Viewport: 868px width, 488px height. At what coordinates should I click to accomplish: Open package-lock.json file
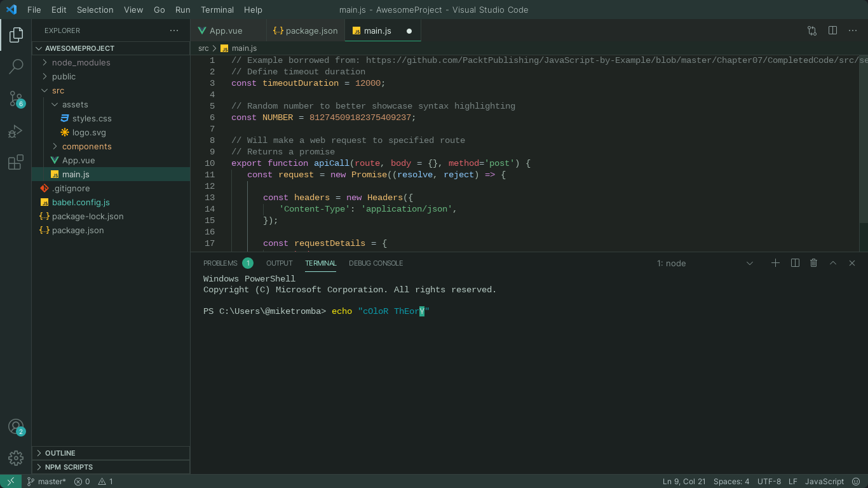(111, 216)
